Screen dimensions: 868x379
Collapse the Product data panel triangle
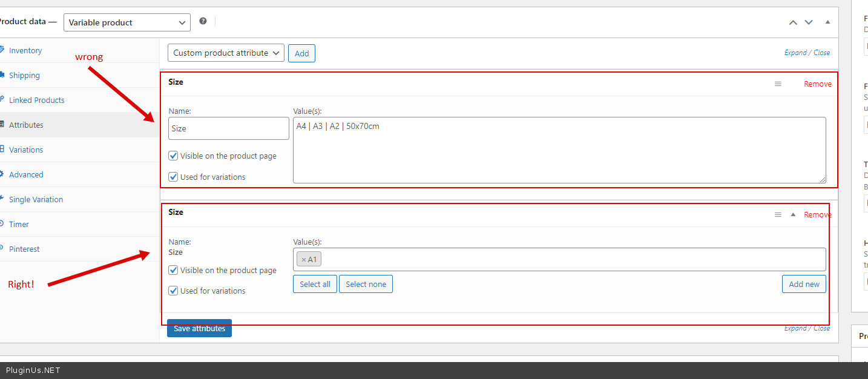click(x=827, y=22)
